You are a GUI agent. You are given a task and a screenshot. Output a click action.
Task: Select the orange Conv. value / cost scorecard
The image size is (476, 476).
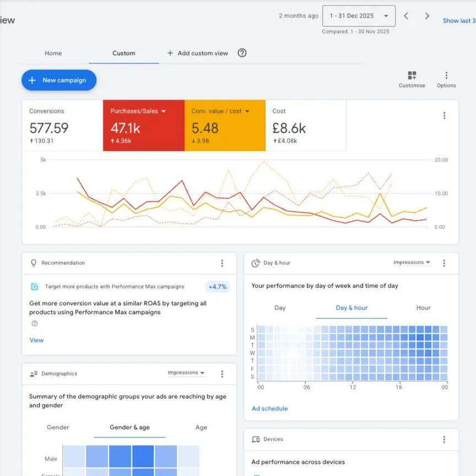pyautogui.click(x=225, y=126)
